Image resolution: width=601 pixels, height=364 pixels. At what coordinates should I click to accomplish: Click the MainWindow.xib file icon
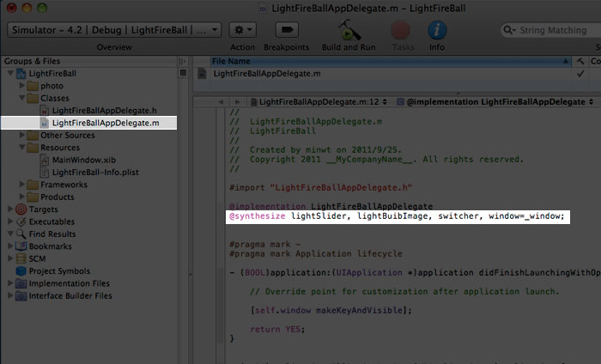click(x=45, y=160)
